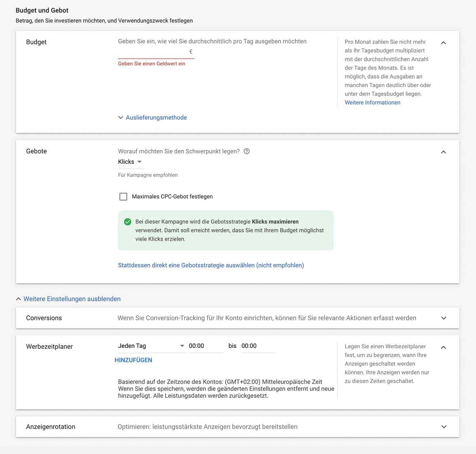Click the daily budget euro input field
This screenshot has height=454, width=476.
pyautogui.click(x=156, y=52)
